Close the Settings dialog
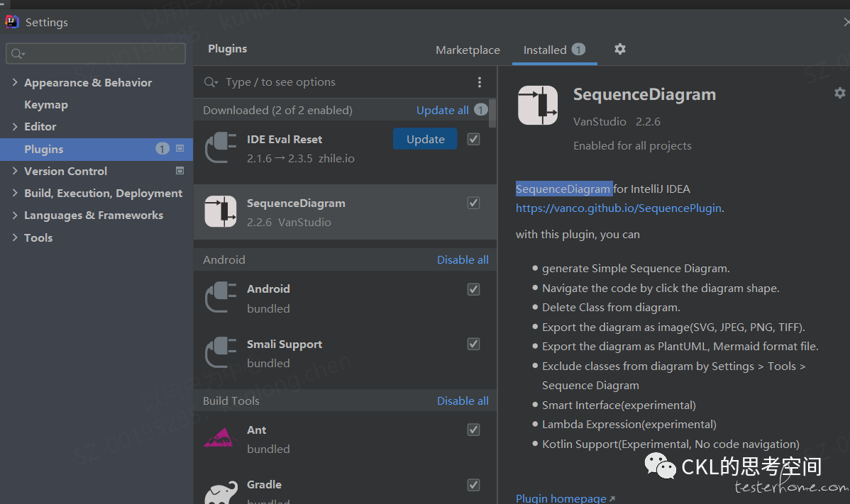Viewport: 850px width, 504px height. [846, 22]
